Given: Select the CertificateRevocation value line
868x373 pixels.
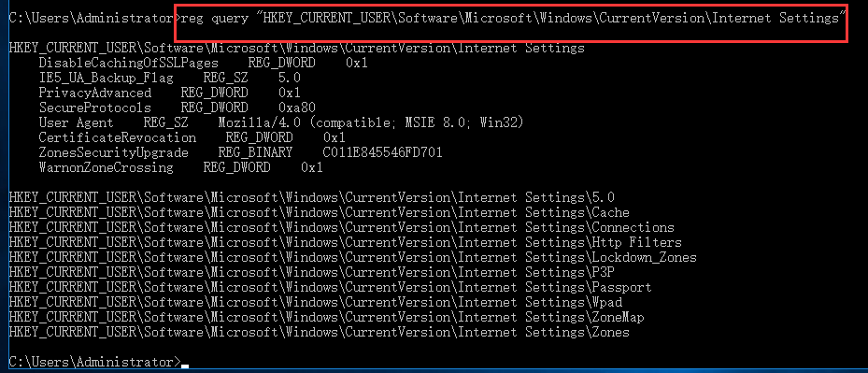Looking at the screenshot, I should (192, 137).
